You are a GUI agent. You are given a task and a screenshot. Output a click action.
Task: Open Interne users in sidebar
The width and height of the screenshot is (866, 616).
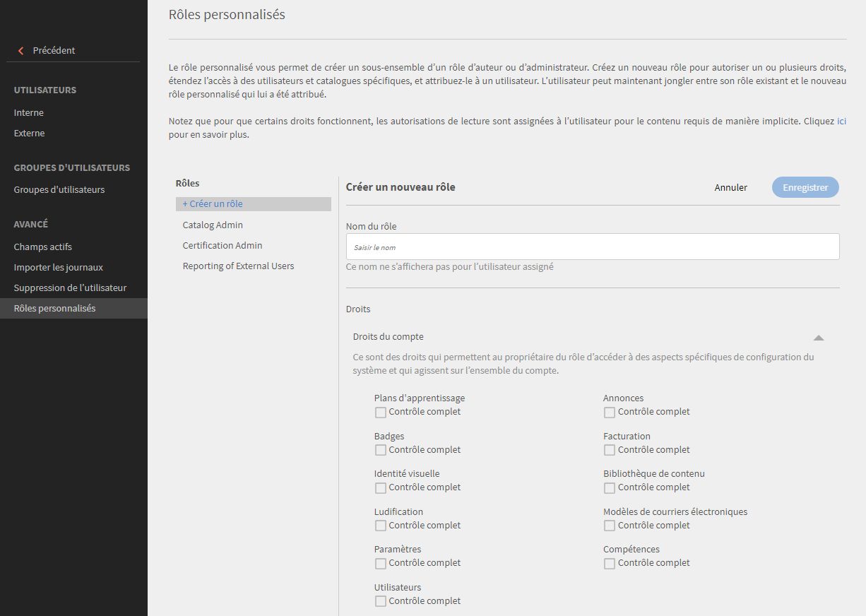point(29,112)
